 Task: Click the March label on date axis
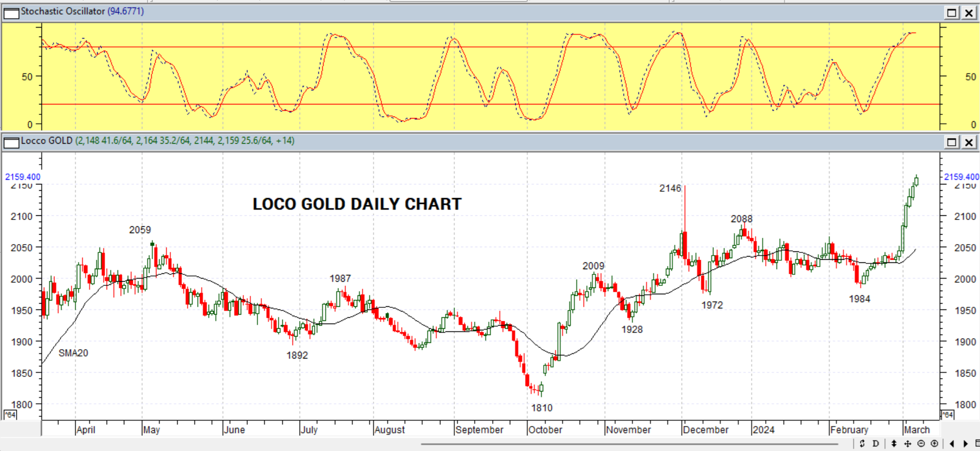917,430
